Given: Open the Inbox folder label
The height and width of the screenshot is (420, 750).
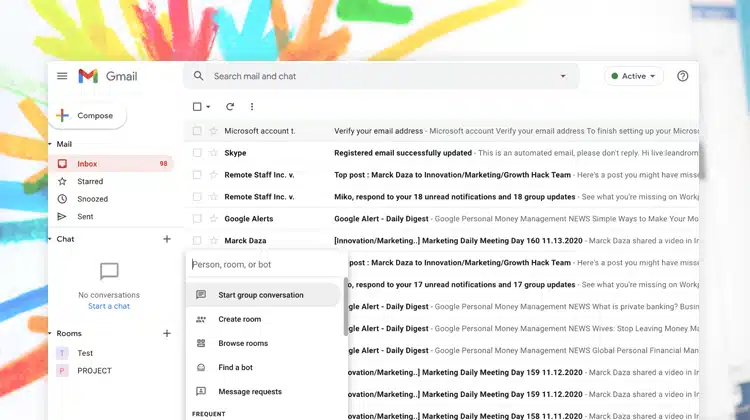Looking at the screenshot, I should tap(87, 164).
